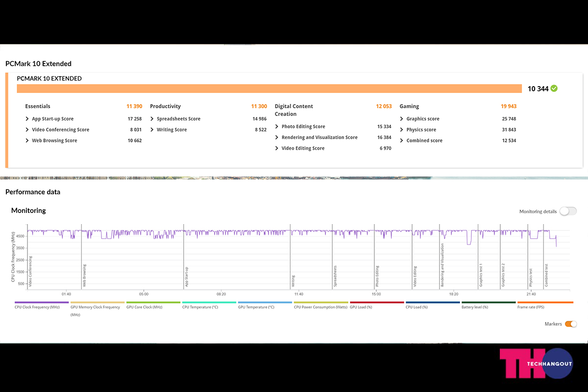Click the Spreadsheets value 14 986
The height and width of the screenshot is (392, 588).
260,119
